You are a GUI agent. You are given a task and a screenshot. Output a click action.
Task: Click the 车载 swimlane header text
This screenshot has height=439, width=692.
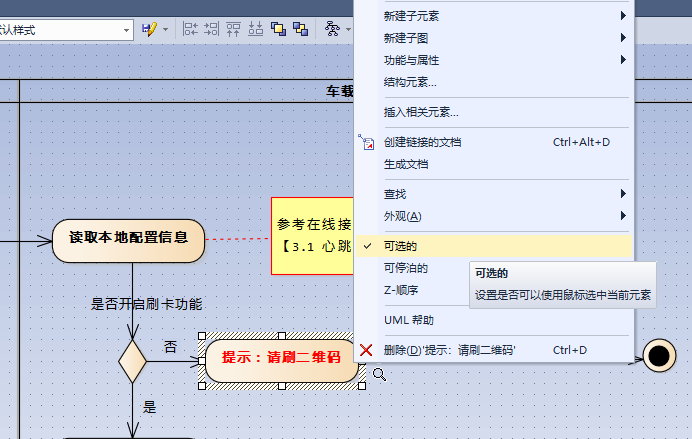pyautogui.click(x=340, y=91)
